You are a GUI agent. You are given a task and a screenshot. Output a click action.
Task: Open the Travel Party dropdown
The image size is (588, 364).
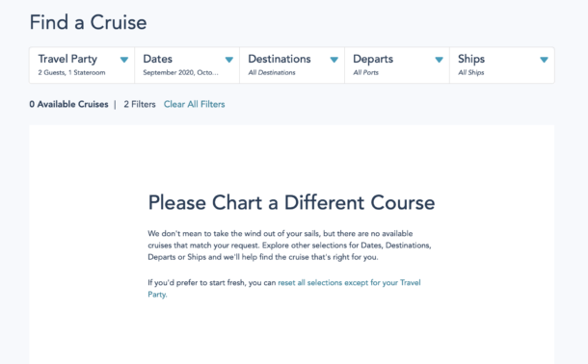tap(82, 65)
